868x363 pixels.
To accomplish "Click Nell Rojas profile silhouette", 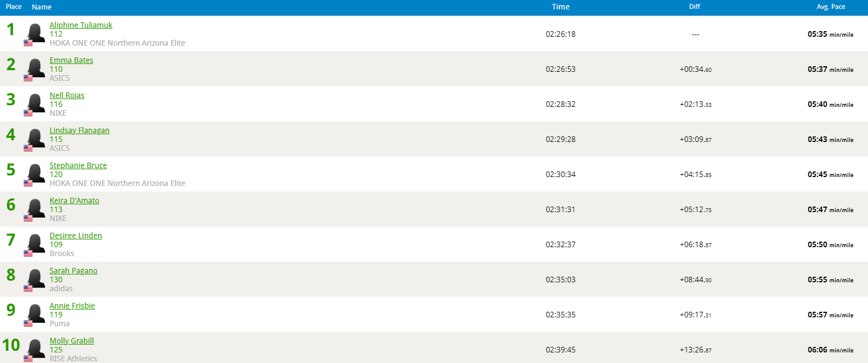I will tap(36, 103).
